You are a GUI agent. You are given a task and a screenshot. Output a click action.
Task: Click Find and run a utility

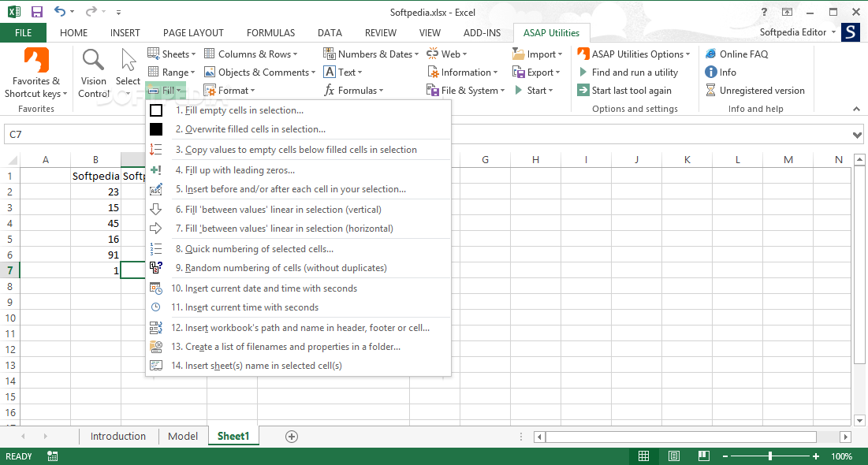[x=628, y=72]
